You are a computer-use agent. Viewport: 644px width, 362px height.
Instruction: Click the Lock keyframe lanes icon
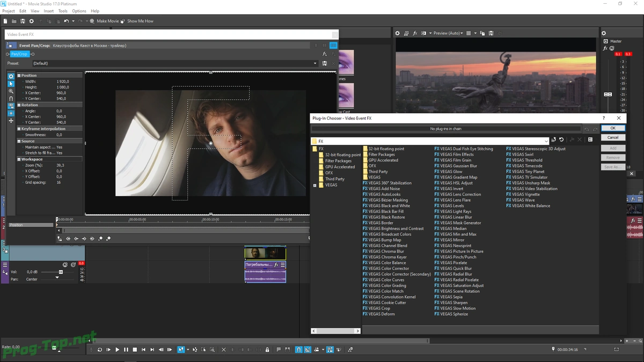[x=60, y=239]
